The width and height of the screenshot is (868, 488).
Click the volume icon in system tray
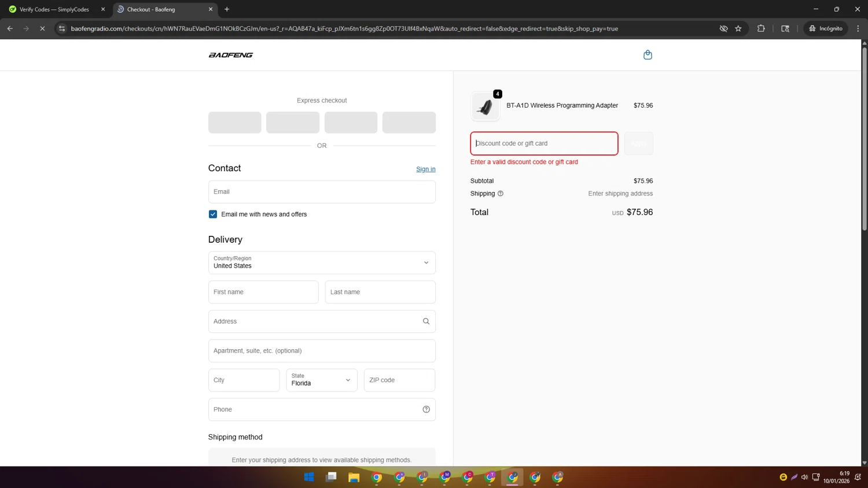(x=804, y=477)
